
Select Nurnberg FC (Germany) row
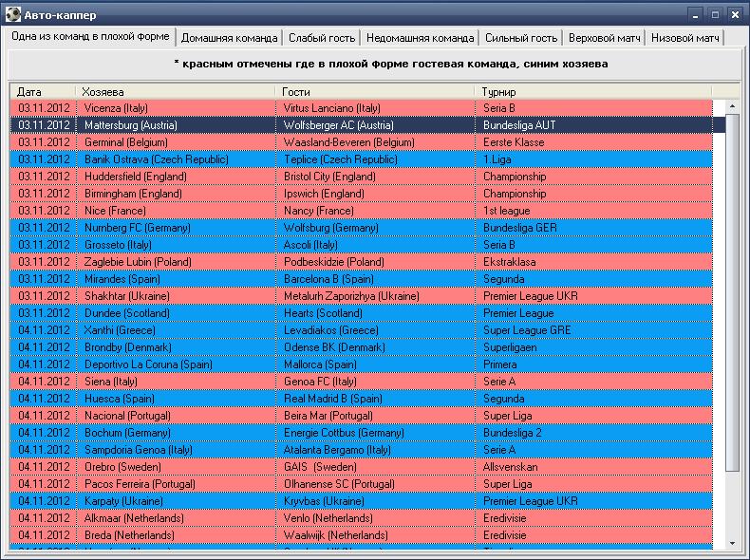point(361,228)
